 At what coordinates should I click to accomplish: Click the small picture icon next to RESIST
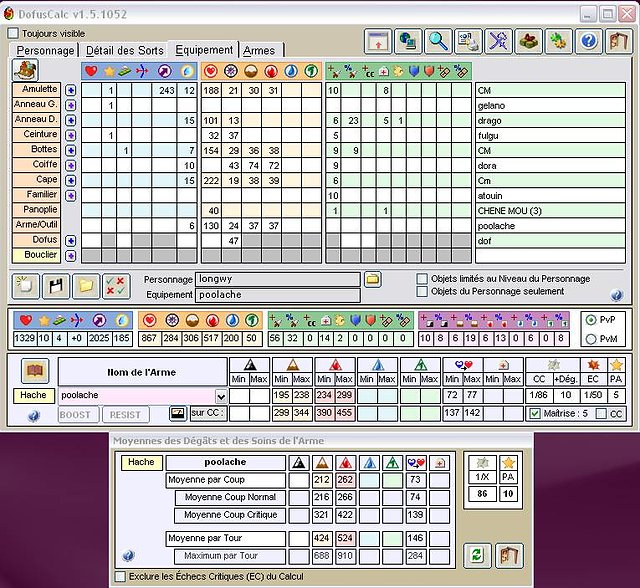pyautogui.click(x=178, y=413)
